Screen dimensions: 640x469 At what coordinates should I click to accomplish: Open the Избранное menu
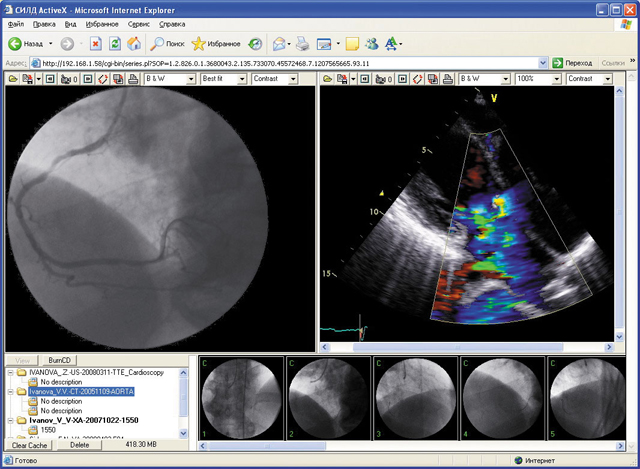102,24
